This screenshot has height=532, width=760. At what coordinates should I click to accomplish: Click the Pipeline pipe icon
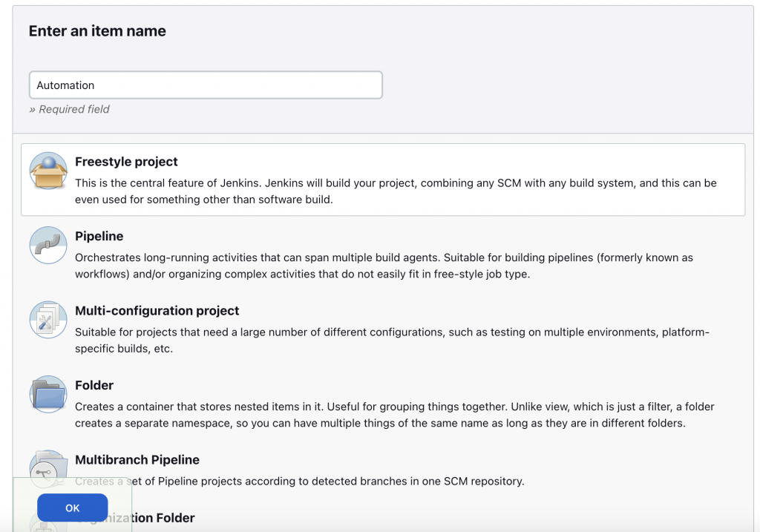[x=48, y=246]
